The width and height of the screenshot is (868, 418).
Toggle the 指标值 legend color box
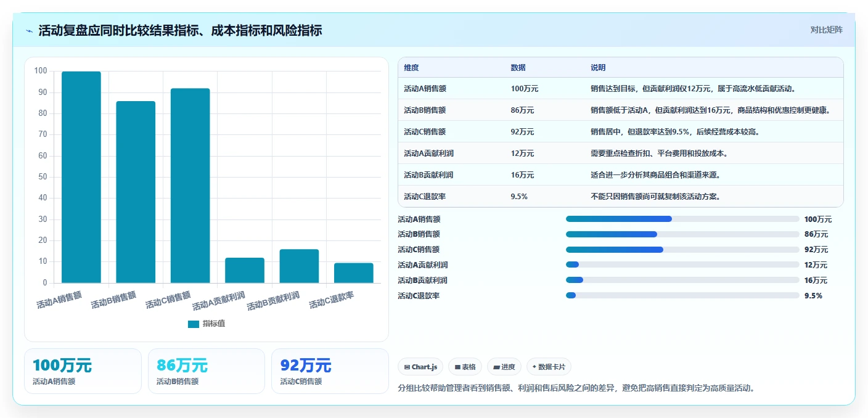click(x=193, y=324)
